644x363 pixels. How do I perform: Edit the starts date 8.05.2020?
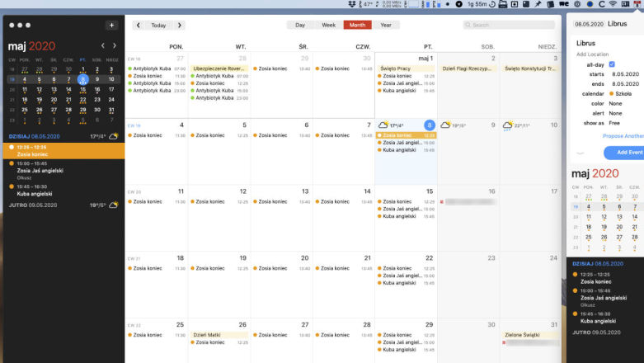click(626, 74)
